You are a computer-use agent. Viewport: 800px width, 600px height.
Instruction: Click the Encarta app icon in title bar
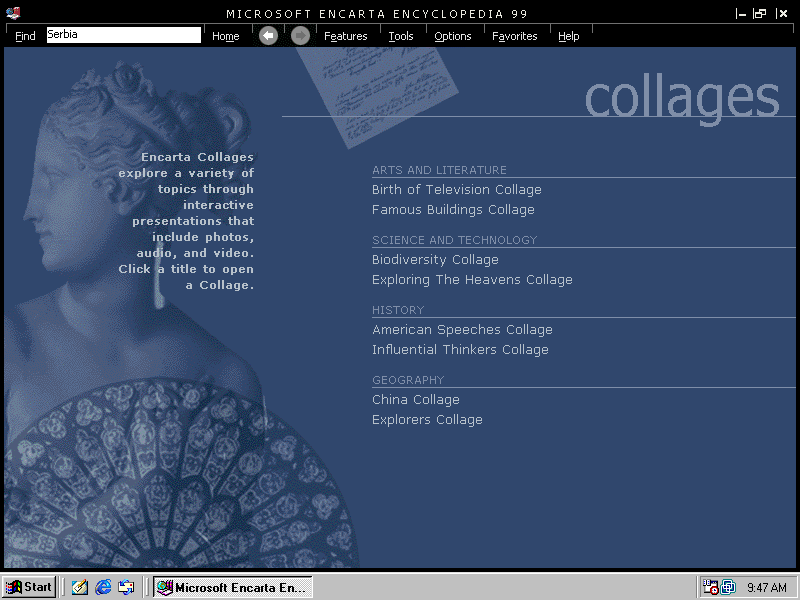click(13, 13)
